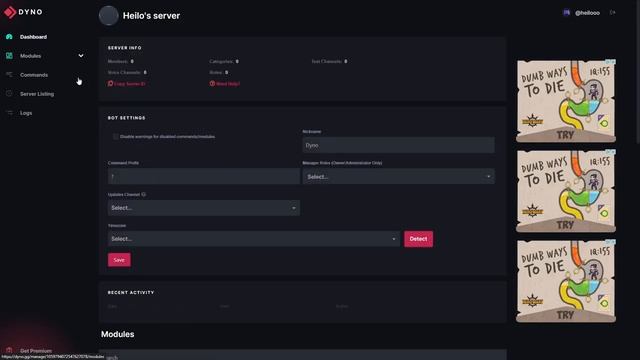
Task: Click the Discord avatar next to @heilooo
Action: 567,13
